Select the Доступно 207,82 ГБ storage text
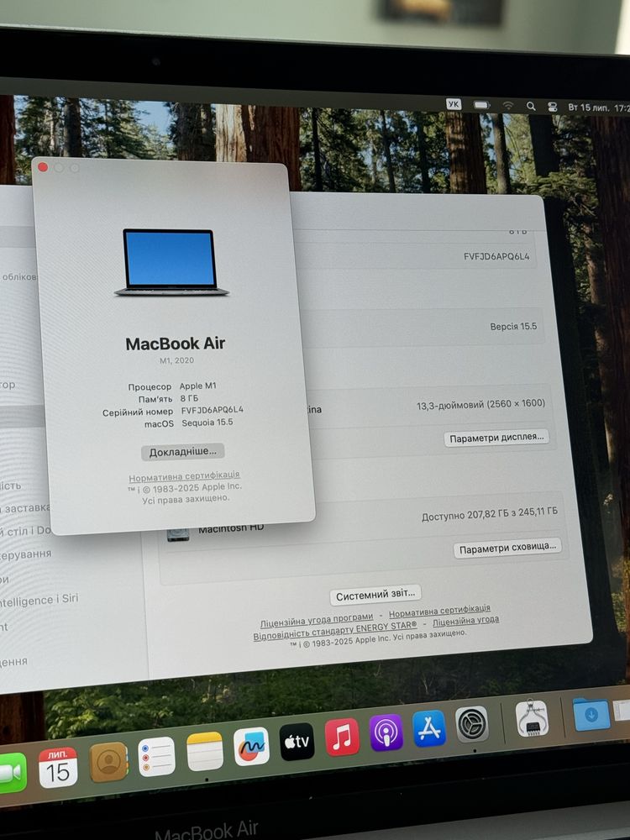 point(489,514)
